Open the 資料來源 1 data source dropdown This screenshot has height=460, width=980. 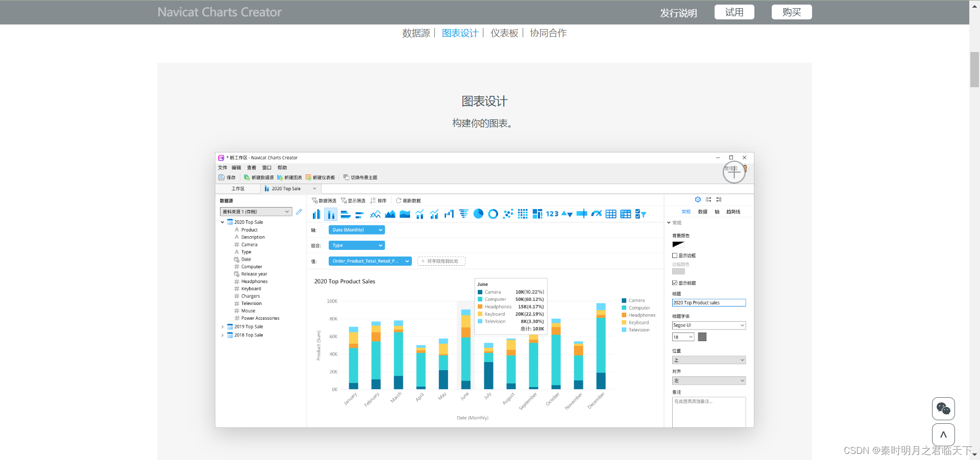(x=256, y=212)
